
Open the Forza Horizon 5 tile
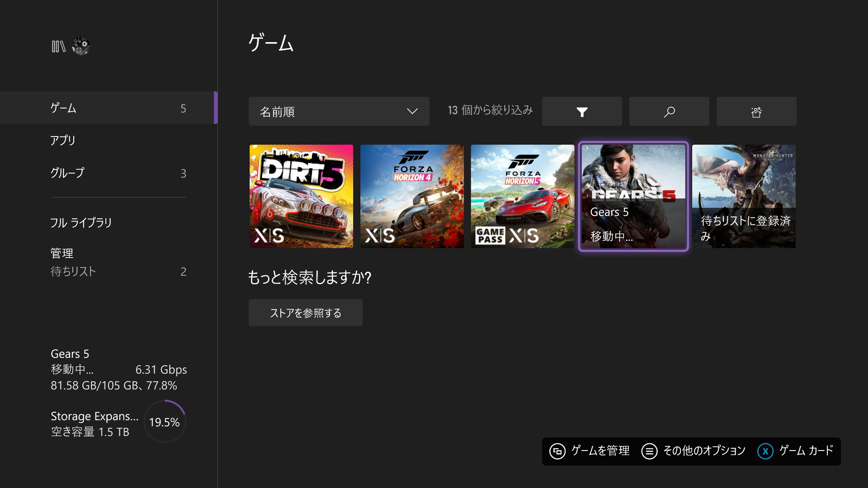[523, 196]
